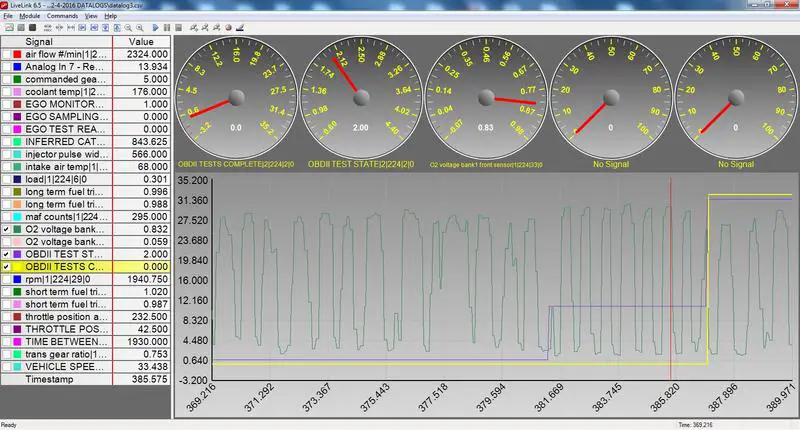The height and width of the screenshot is (430, 800).
Task: Click the Signal column header
Action: tap(57, 42)
